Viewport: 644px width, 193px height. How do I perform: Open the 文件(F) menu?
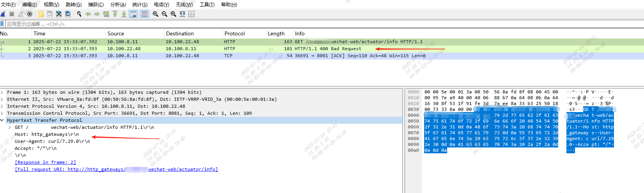tap(8, 5)
